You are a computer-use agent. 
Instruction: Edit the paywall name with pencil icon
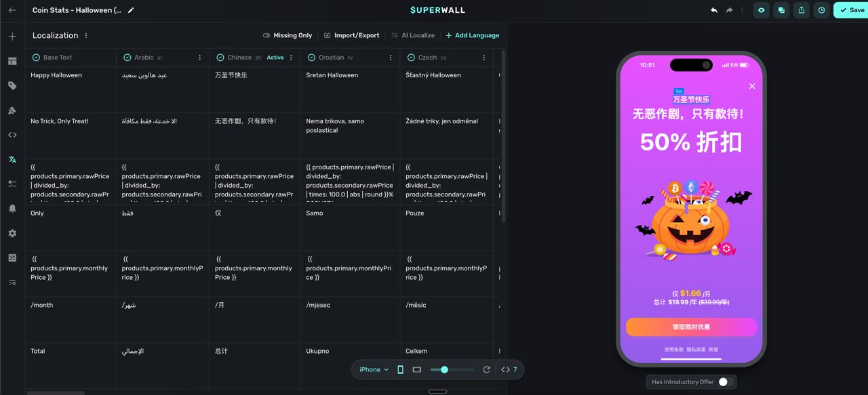(131, 10)
